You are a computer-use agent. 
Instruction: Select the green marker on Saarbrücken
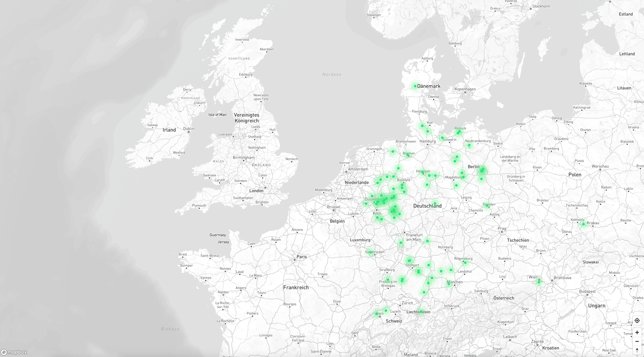(x=371, y=252)
